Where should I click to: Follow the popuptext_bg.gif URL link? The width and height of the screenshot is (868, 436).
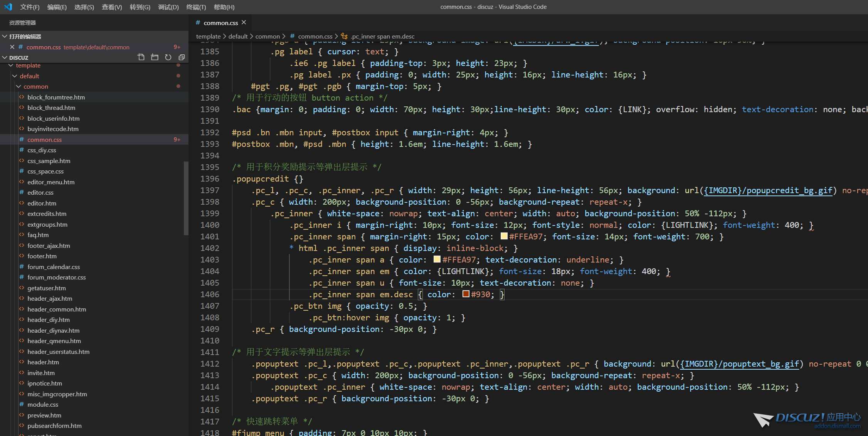tap(740, 364)
